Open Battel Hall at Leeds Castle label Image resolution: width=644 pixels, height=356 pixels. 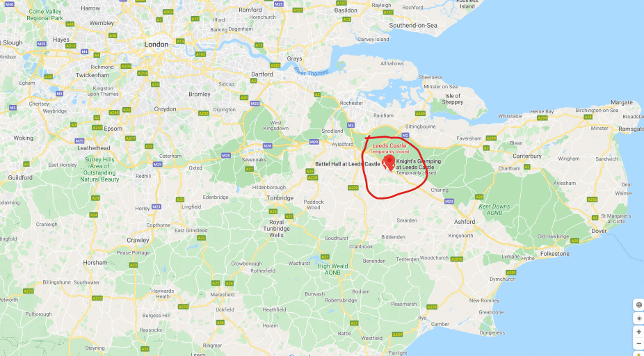pos(348,164)
